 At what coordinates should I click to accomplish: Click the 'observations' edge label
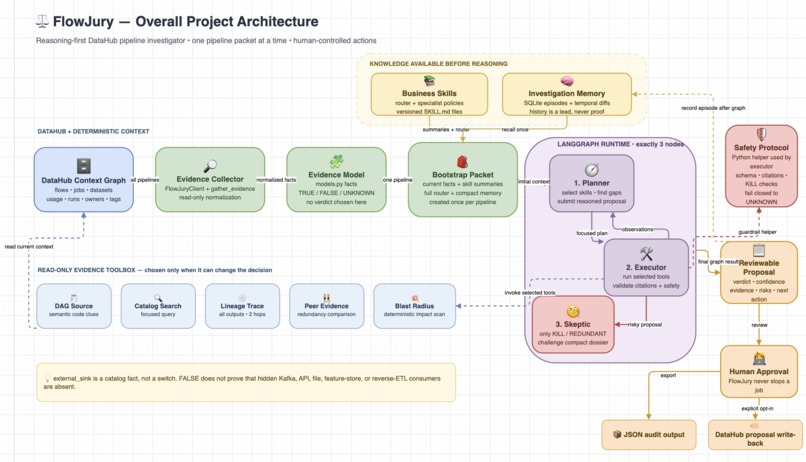tap(637, 229)
